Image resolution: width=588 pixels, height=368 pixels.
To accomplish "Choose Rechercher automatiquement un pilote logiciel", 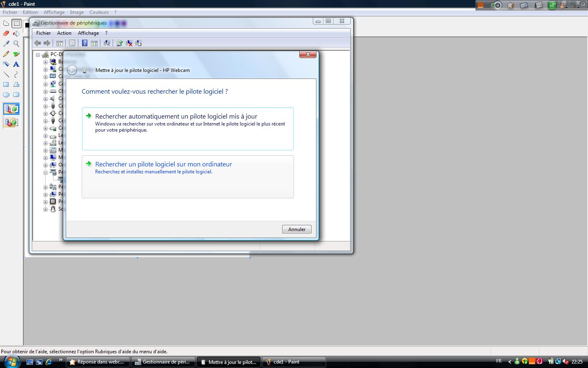I will (176, 117).
